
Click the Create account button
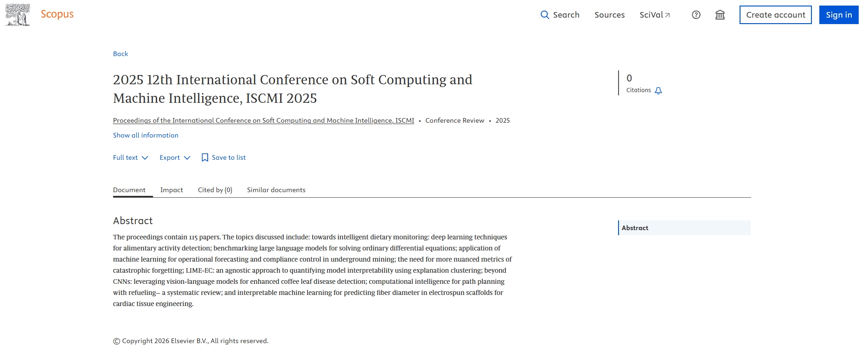click(x=775, y=15)
